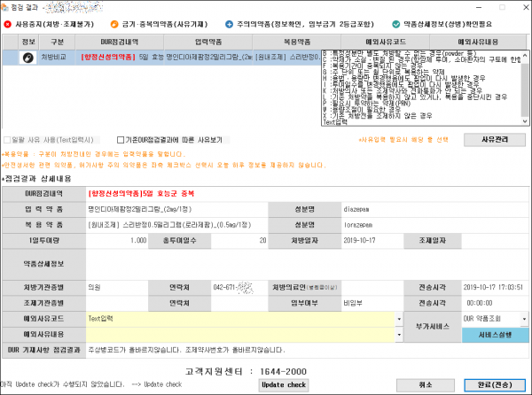Click the red 사용중지 legend icon
This screenshot has width=532, height=395.
9,26
